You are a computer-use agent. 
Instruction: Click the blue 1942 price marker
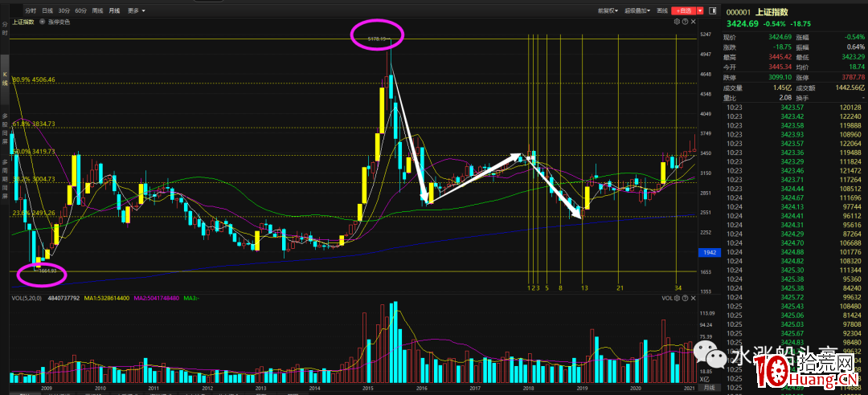pos(709,252)
